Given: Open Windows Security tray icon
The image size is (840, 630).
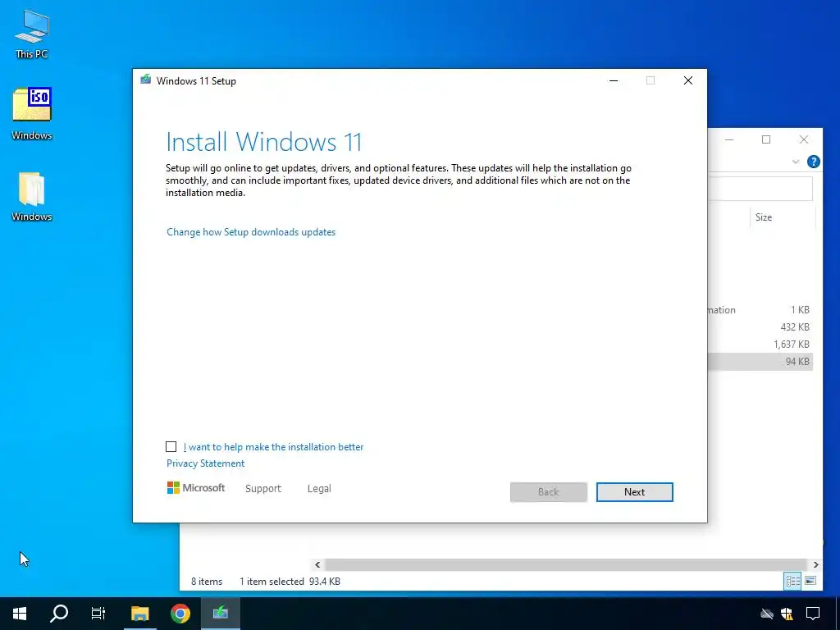Looking at the screenshot, I should point(787,614).
